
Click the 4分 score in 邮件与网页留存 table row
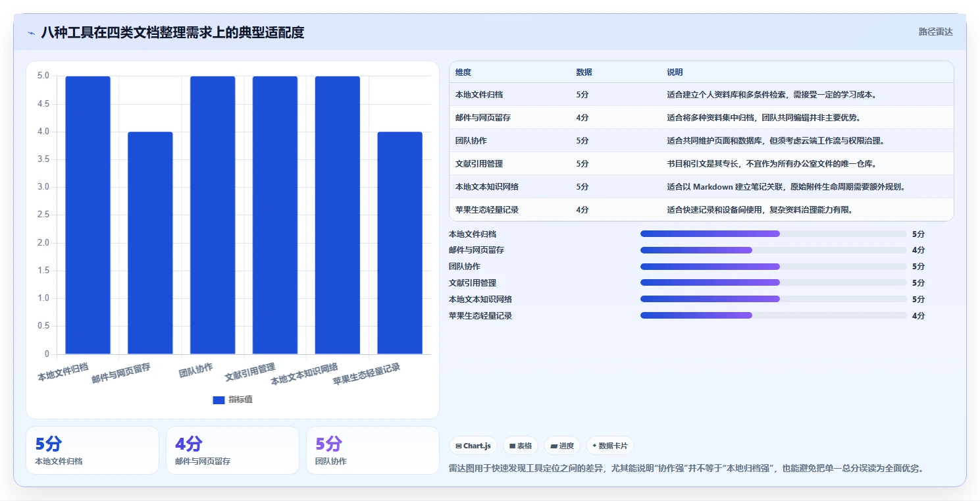(582, 118)
